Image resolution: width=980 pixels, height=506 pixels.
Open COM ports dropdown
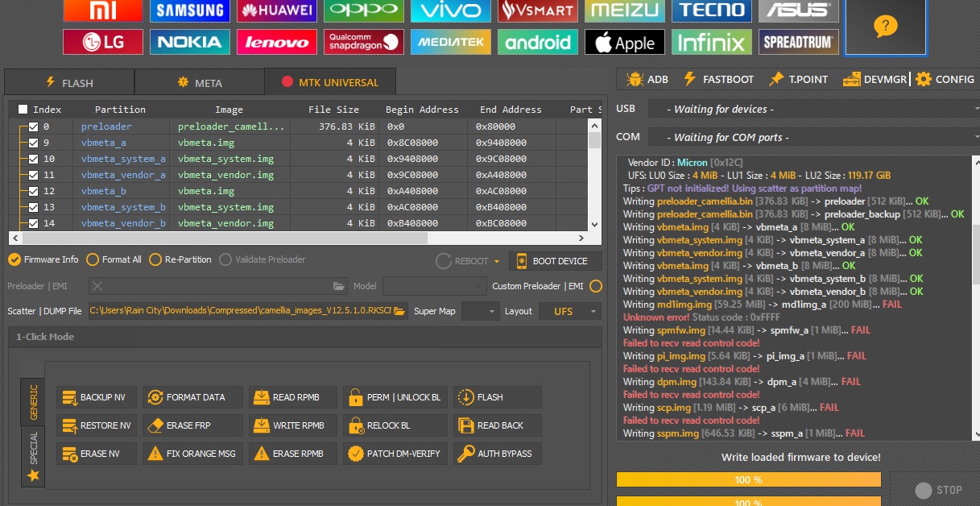[x=813, y=137]
